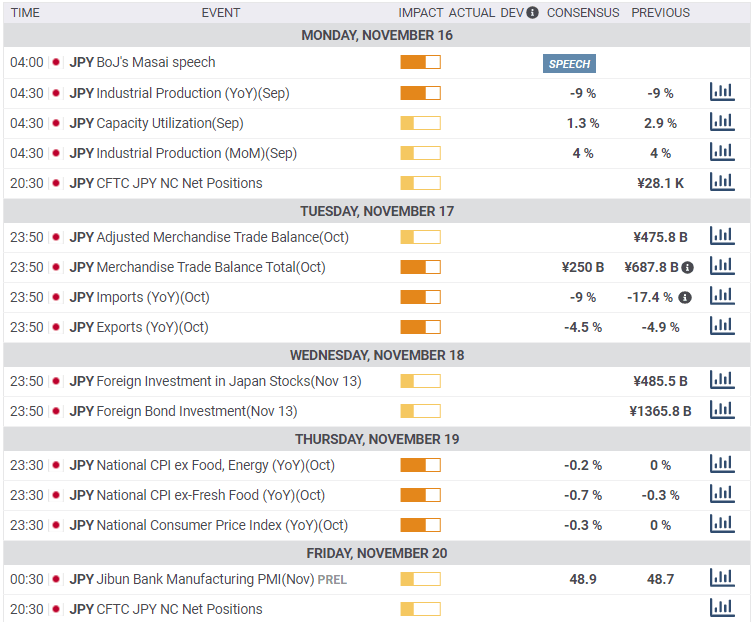Open chart icon for Exports (YoY)(Oct)

point(721,326)
